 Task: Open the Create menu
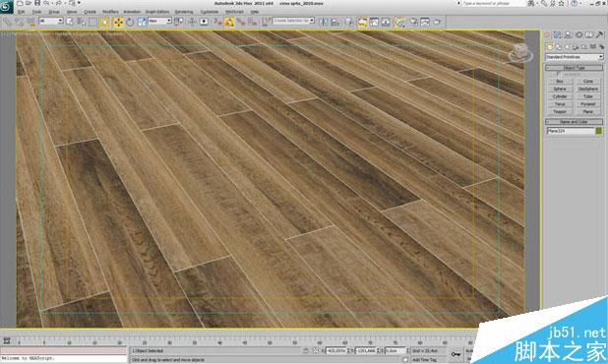[x=90, y=12]
